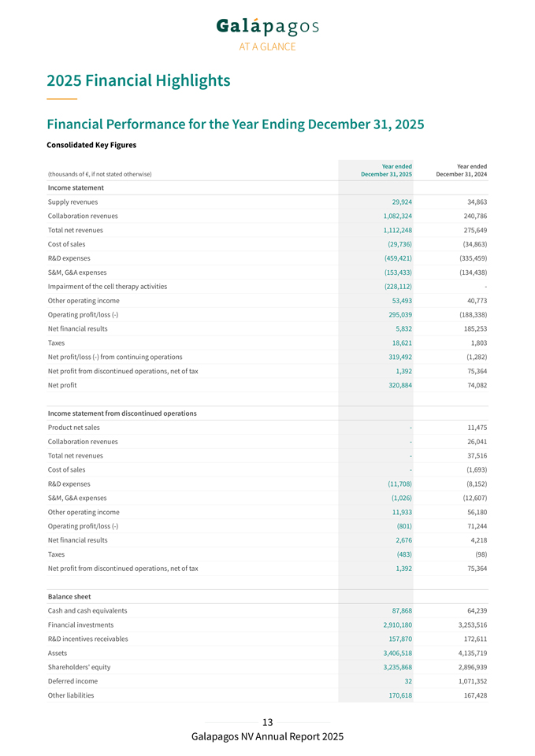Click the "Year ended December 31, 2024" column header
Screen dimensions: 535x756
pyautogui.click(x=461, y=170)
